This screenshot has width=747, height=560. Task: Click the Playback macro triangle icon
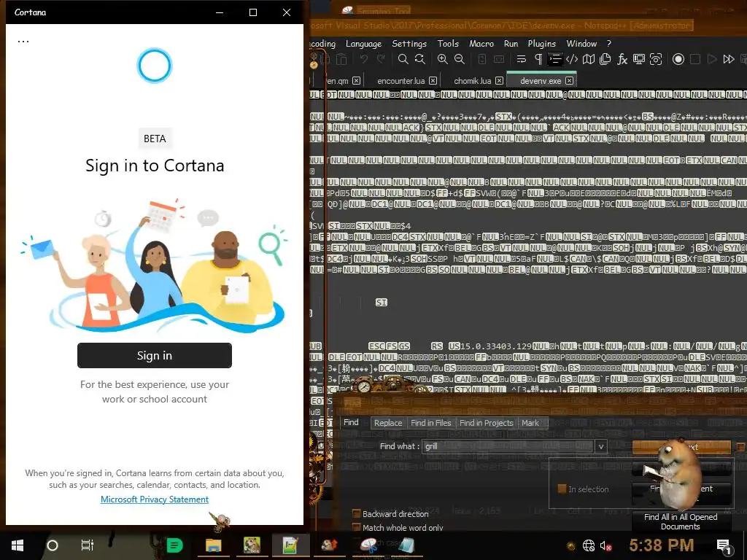(712, 59)
